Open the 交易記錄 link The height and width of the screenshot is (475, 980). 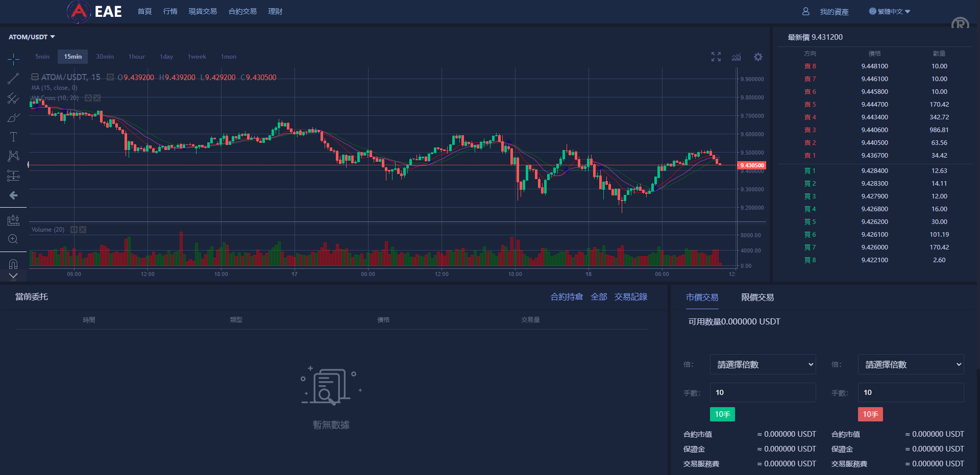(630, 296)
